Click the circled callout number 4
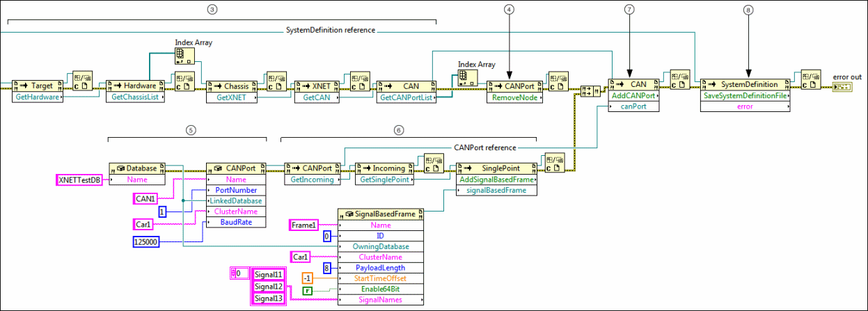This screenshot has width=868, height=311. [x=510, y=9]
